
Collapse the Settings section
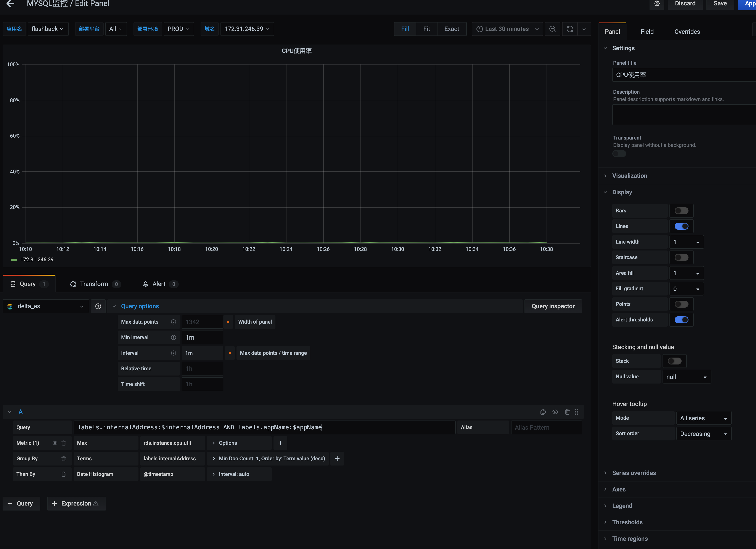[x=623, y=48]
